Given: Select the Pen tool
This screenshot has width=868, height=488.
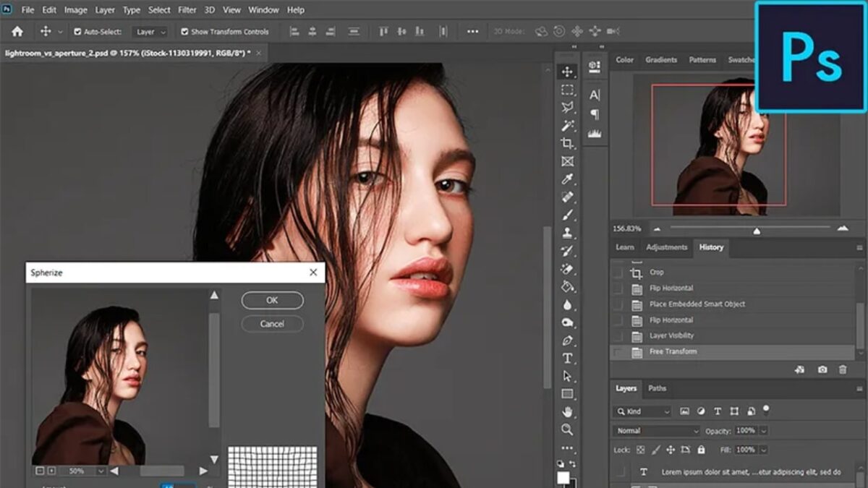Looking at the screenshot, I should pyautogui.click(x=568, y=341).
